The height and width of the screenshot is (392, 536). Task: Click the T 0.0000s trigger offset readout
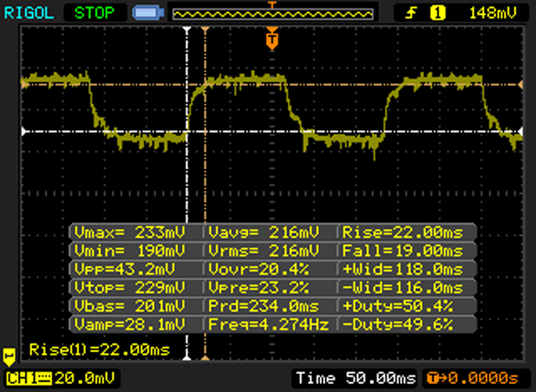tap(473, 379)
